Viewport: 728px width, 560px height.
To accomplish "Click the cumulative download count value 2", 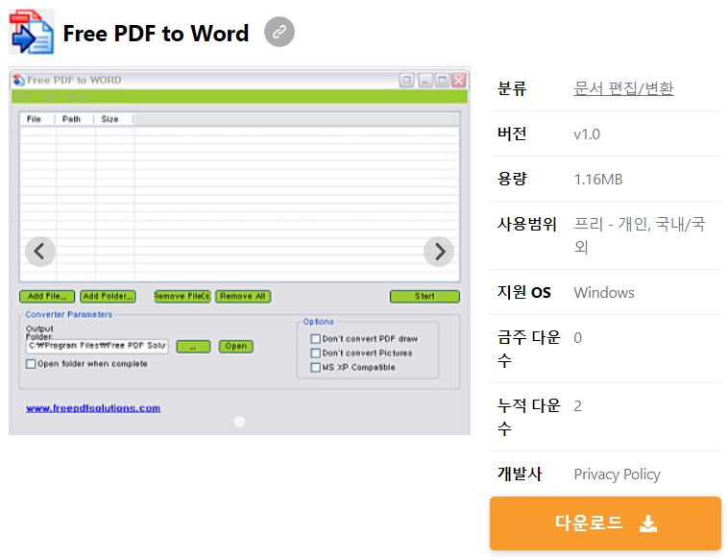I will coord(577,406).
